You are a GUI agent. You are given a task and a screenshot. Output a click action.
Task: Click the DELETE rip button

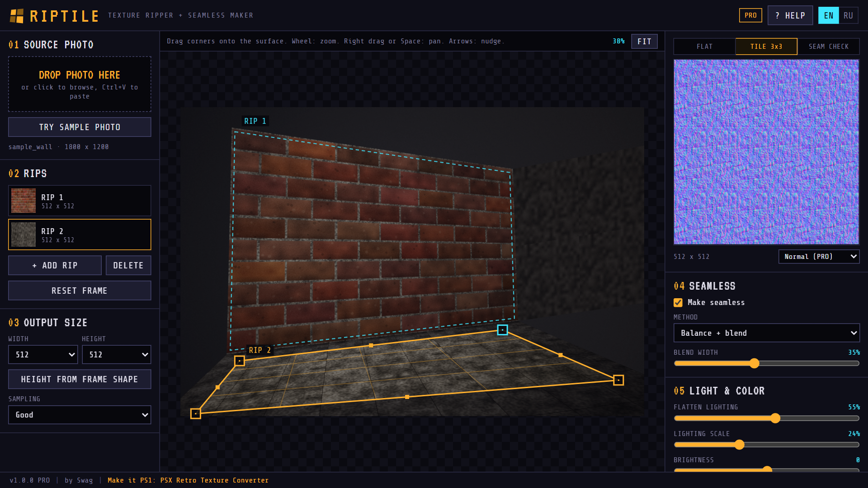(128, 265)
